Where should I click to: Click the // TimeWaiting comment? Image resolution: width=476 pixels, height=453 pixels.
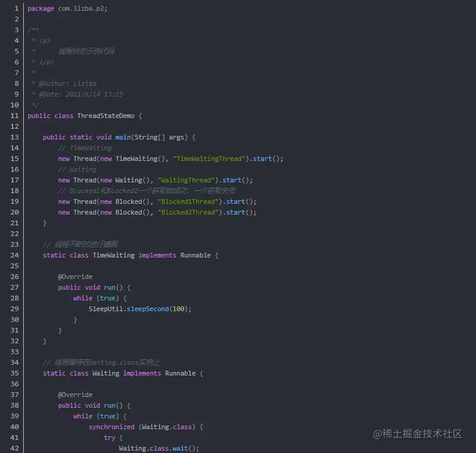click(85, 148)
